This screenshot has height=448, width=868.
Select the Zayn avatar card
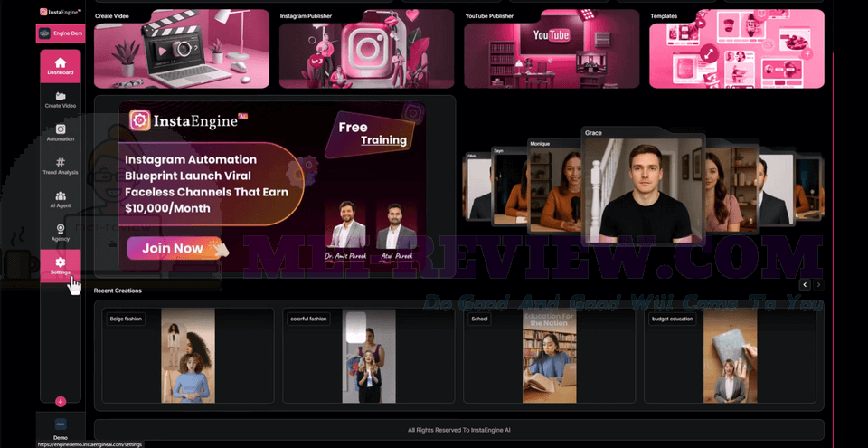click(509, 186)
